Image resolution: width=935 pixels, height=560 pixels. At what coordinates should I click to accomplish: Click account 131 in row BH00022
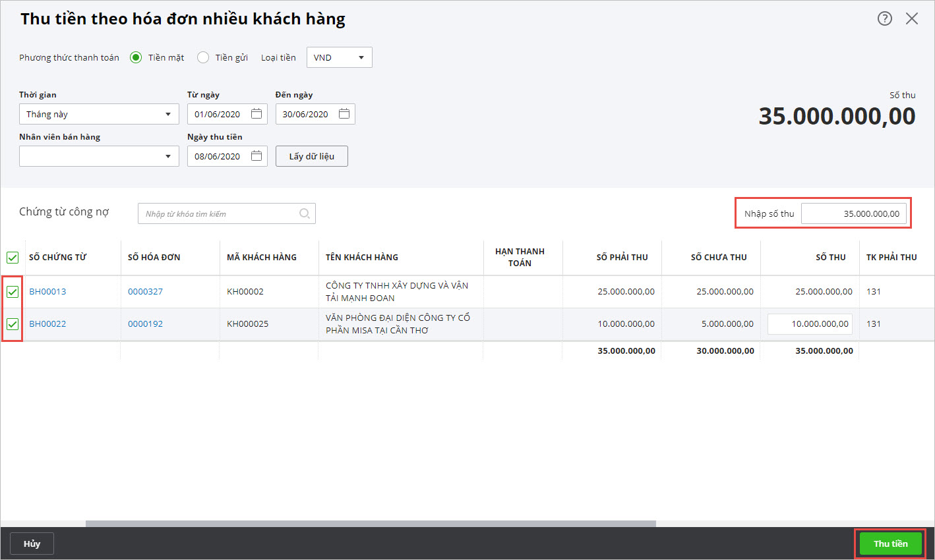coord(874,323)
